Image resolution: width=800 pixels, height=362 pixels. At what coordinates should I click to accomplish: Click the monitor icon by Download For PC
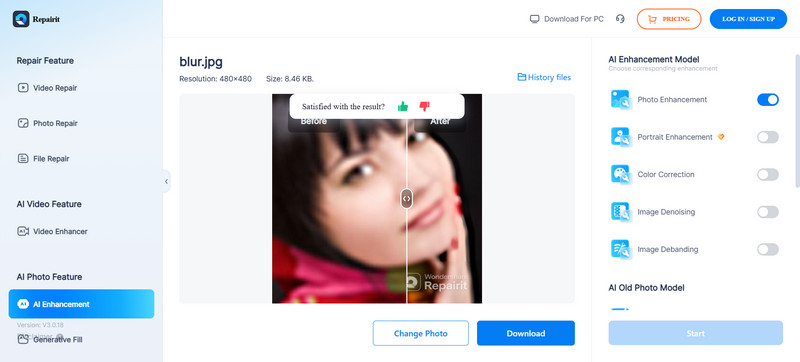[x=534, y=19]
